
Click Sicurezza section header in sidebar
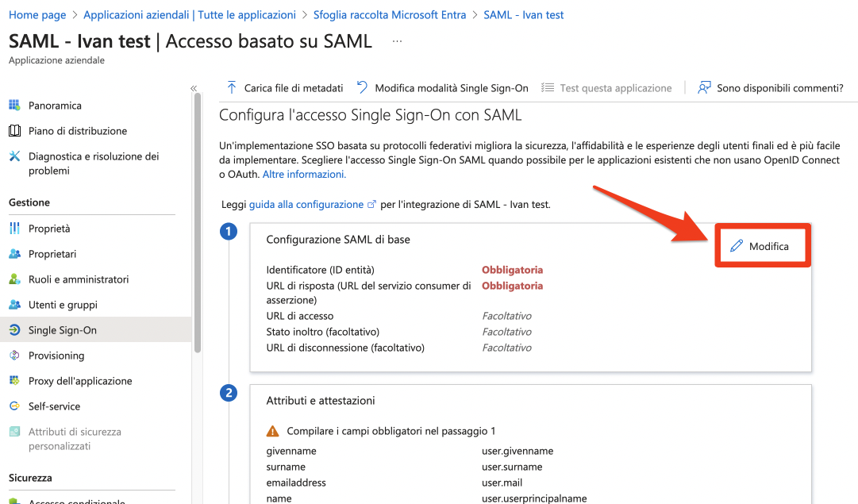tap(31, 478)
